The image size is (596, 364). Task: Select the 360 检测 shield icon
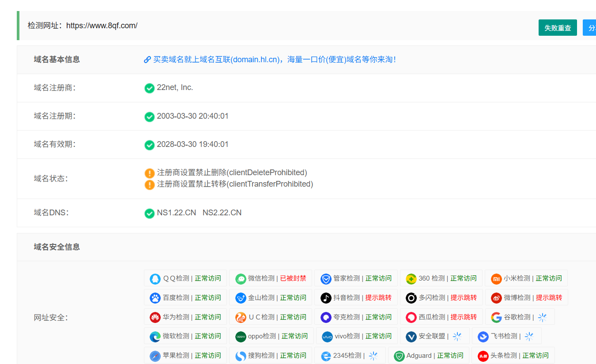coord(411,278)
